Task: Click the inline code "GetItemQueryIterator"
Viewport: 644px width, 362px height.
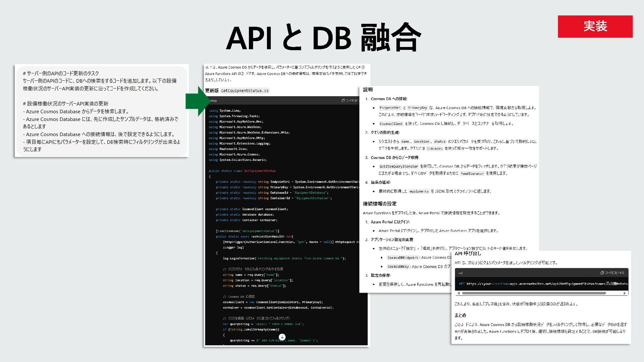Action: click(x=398, y=166)
